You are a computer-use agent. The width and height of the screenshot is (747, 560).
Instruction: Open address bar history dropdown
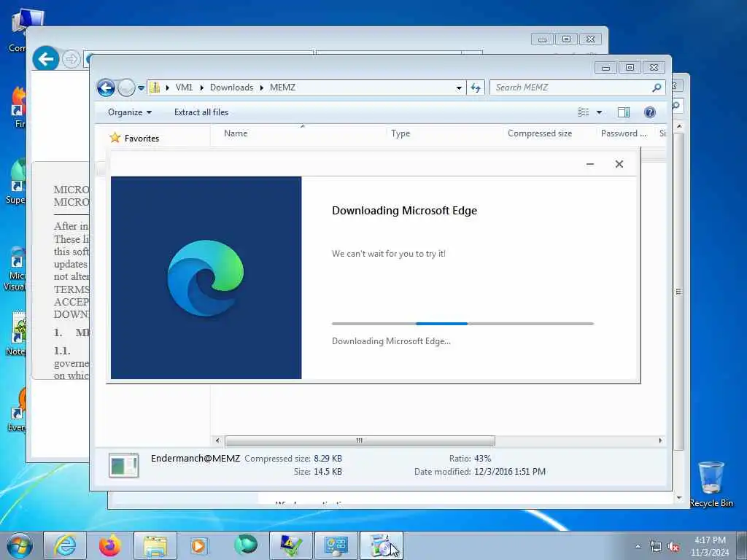coord(459,87)
